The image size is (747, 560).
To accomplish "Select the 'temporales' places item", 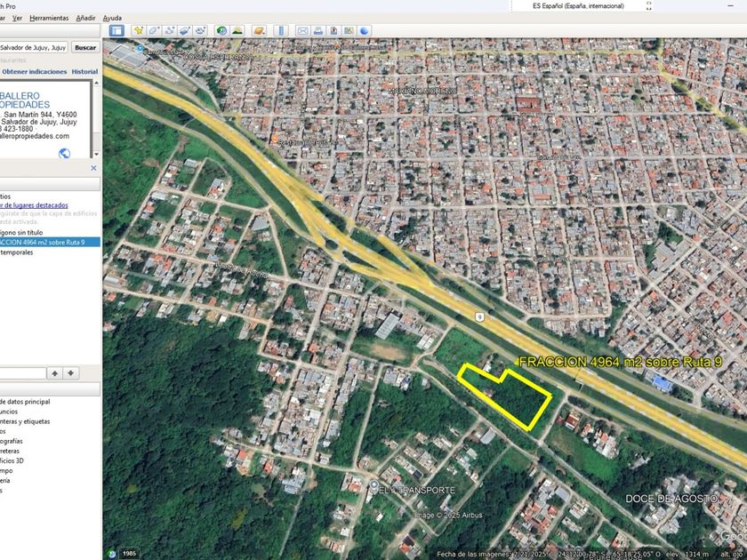I will coord(17,252).
